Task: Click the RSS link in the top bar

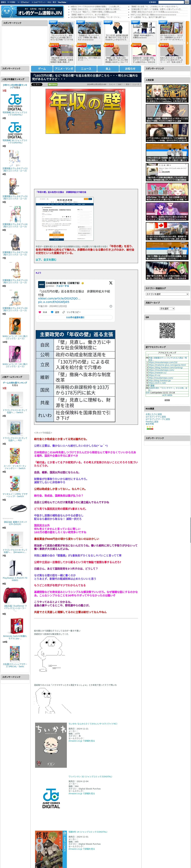Action: click(49, 2)
